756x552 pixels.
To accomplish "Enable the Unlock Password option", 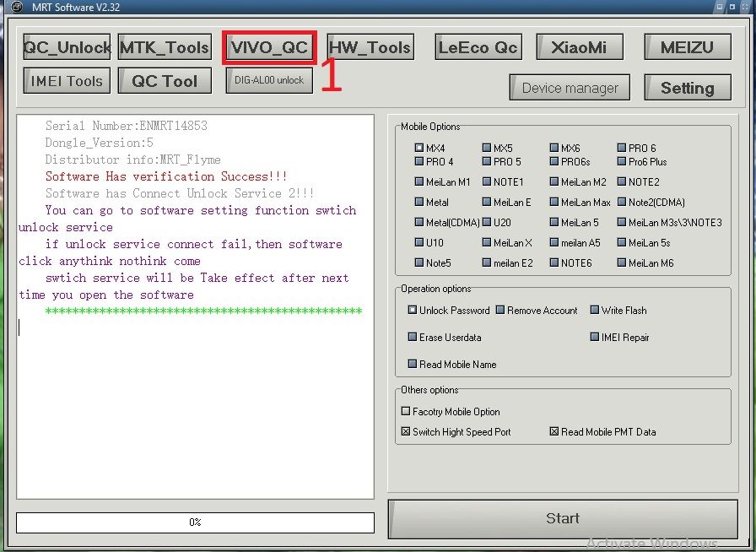I will click(413, 310).
